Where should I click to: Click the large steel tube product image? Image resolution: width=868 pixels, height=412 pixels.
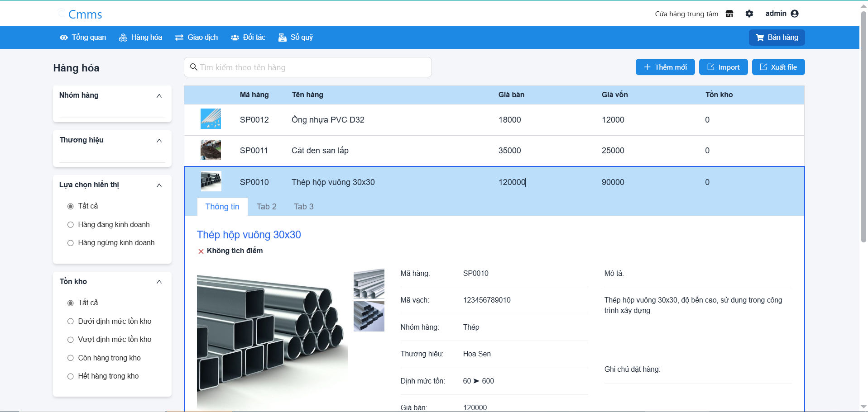[272, 339]
